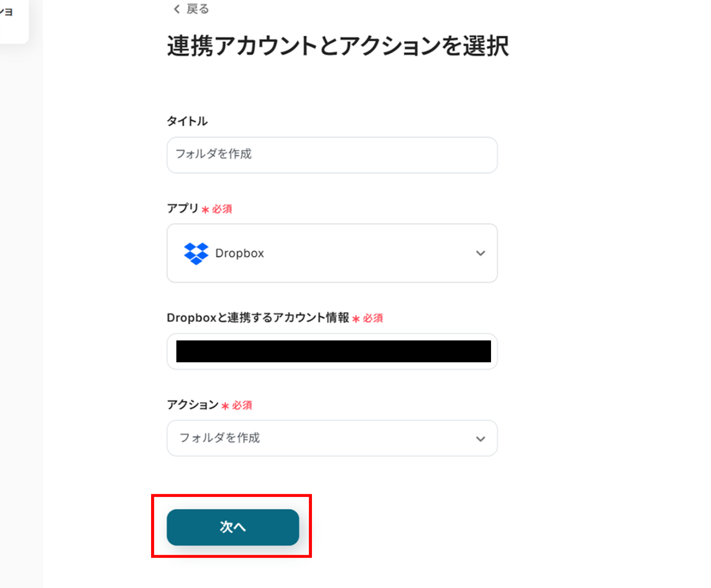Expand the アクション dropdown chevron

[x=480, y=439]
